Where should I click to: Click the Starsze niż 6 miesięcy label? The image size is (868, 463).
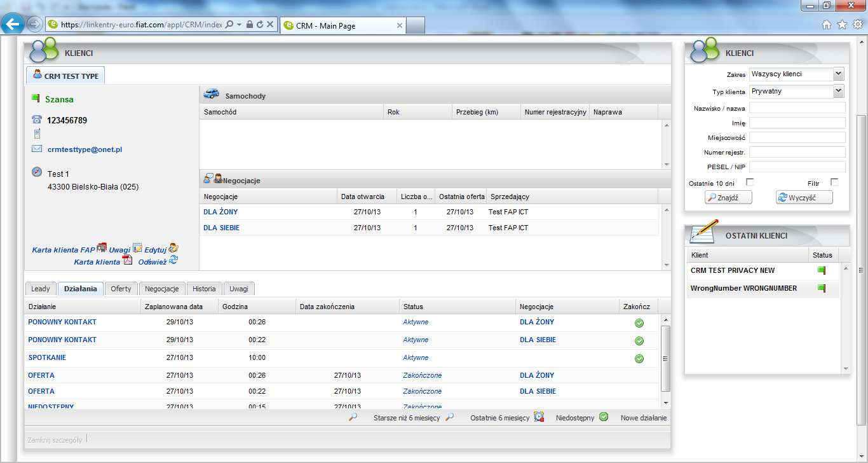(407, 418)
